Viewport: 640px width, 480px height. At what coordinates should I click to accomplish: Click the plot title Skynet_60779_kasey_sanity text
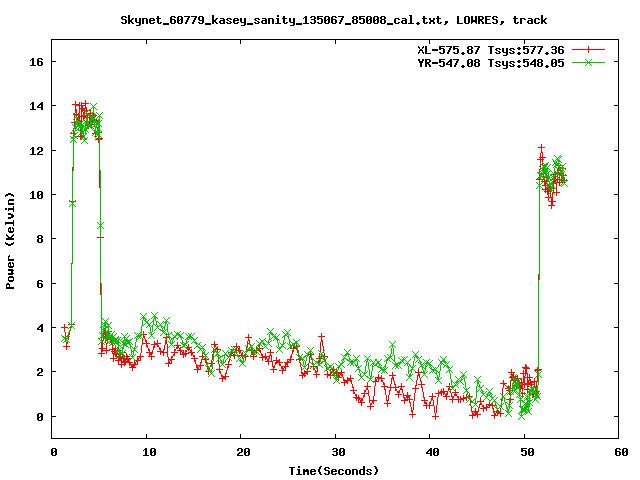pyautogui.click(x=333, y=20)
